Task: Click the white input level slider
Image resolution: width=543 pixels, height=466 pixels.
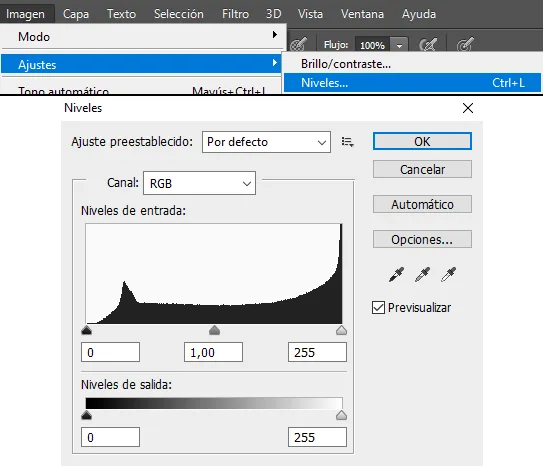Action: point(341,330)
